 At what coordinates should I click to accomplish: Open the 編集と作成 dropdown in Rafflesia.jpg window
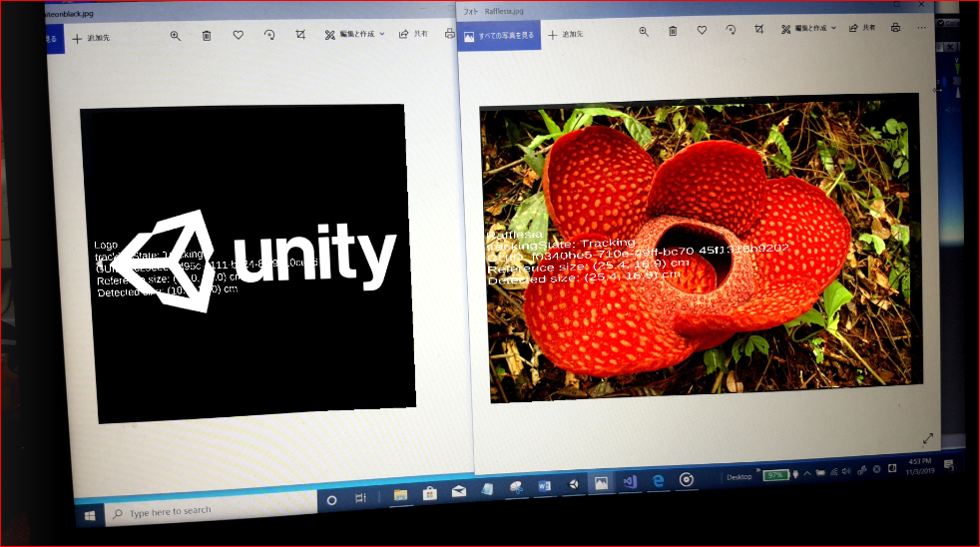click(808, 28)
